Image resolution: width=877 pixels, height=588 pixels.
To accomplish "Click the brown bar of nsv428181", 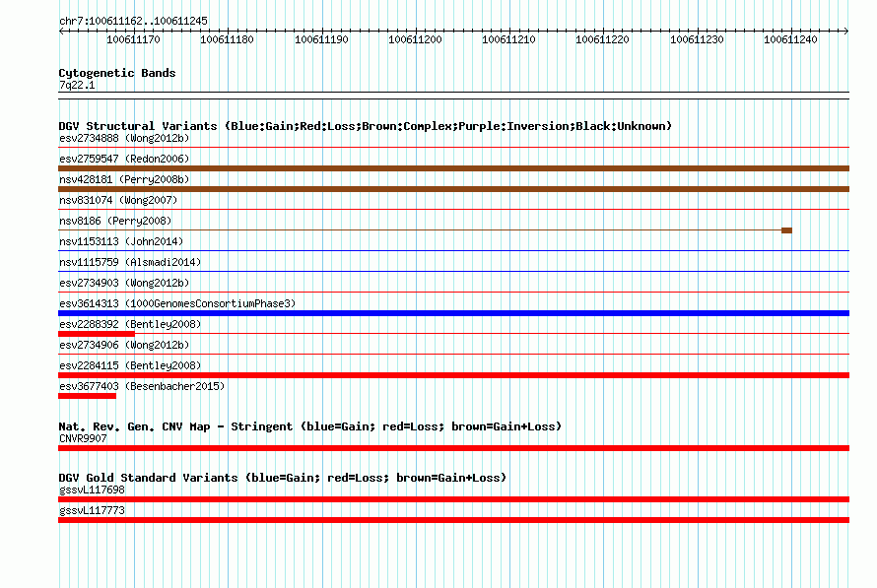I will pos(453,189).
